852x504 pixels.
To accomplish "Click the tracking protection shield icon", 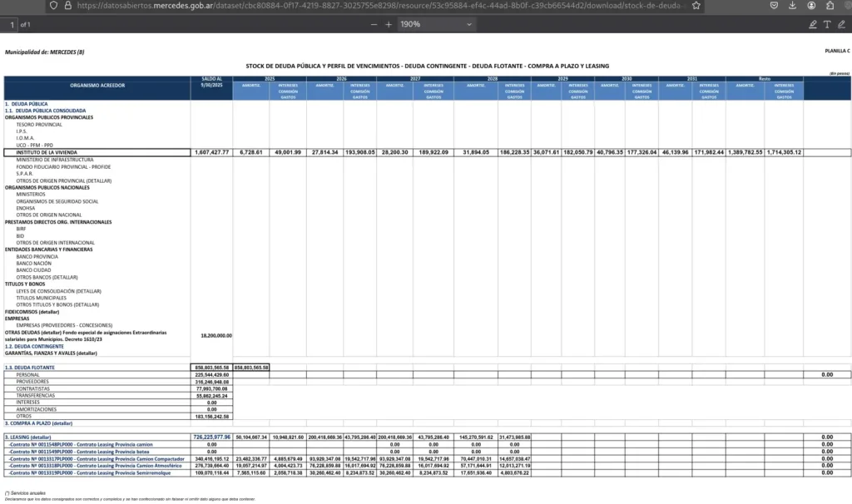I will (53, 6).
